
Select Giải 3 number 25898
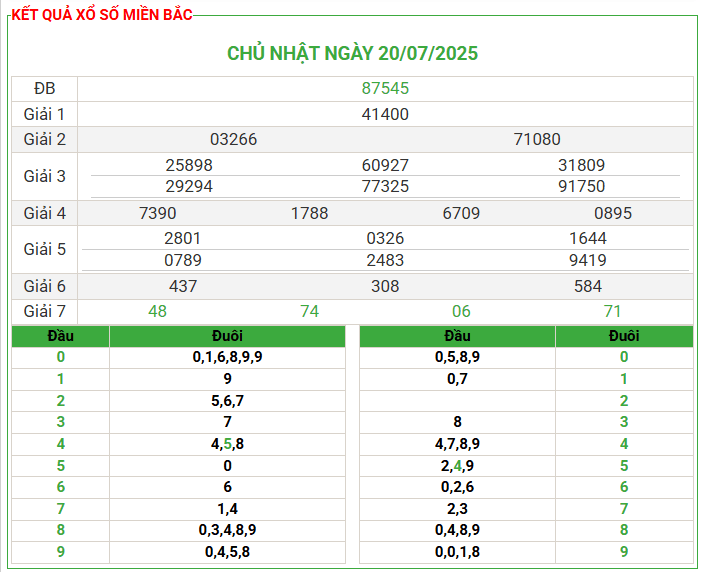point(189,165)
